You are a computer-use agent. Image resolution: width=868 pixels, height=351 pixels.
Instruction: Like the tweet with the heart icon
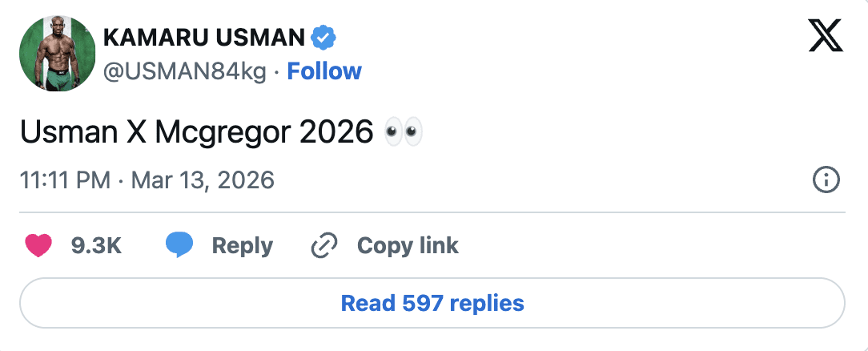tap(38, 245)
